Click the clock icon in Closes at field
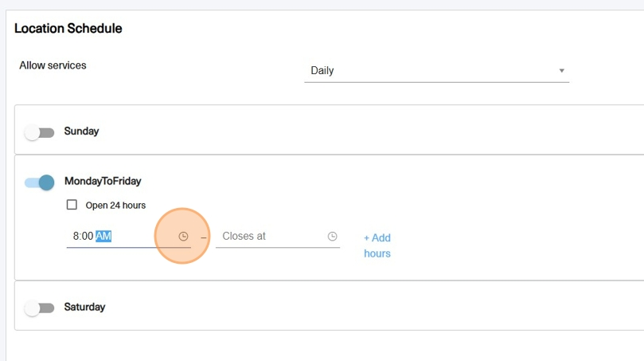Viewport: 644px width, 361px height. [x=332, y=236]
